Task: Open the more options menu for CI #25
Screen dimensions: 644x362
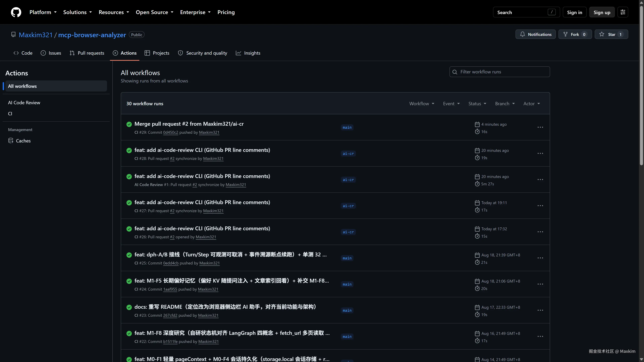Action: 540,258
